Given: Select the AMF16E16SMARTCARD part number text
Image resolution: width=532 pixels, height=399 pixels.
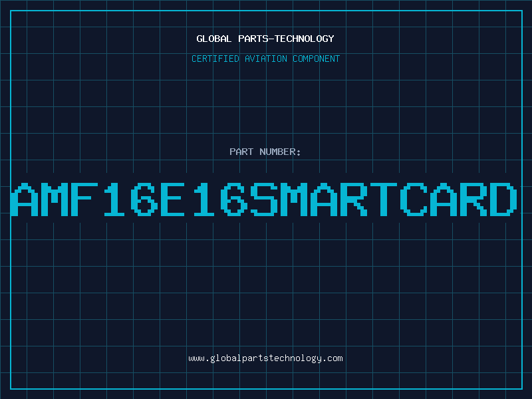Looking at the screenshot, I should click(x=264, y=199).
